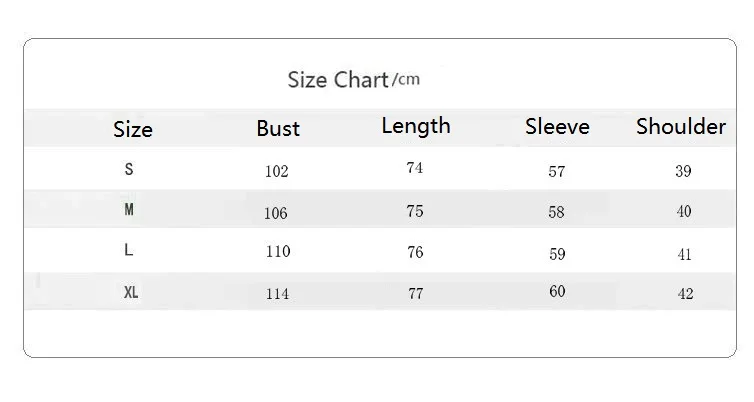Select the XL size row label
This screenshot has height=402, width=754.
pos(131,293)
